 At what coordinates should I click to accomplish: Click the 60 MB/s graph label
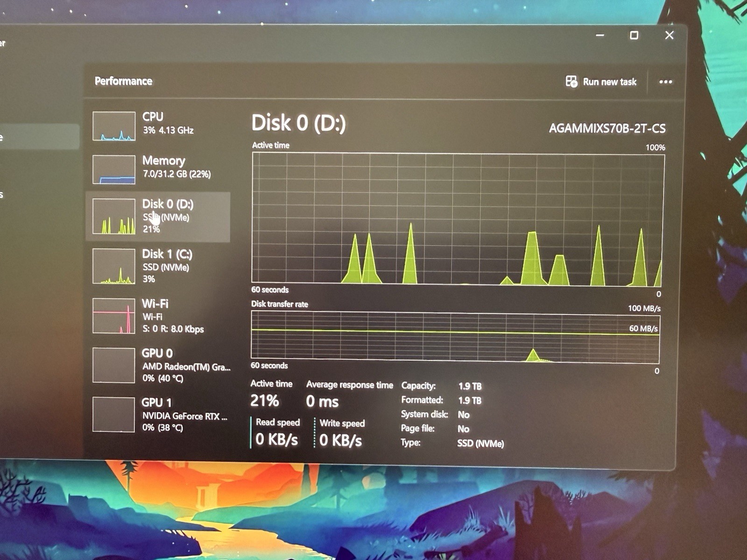tap(643, 329)
